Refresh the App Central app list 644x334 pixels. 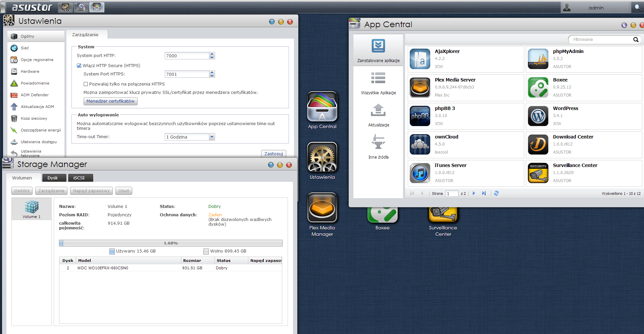click(x=496, y=193)
